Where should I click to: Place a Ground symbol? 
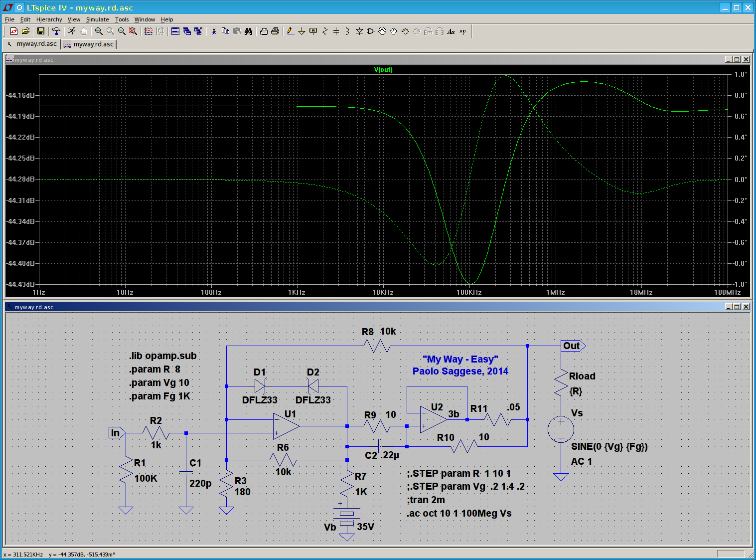click(x=302, y=31)
